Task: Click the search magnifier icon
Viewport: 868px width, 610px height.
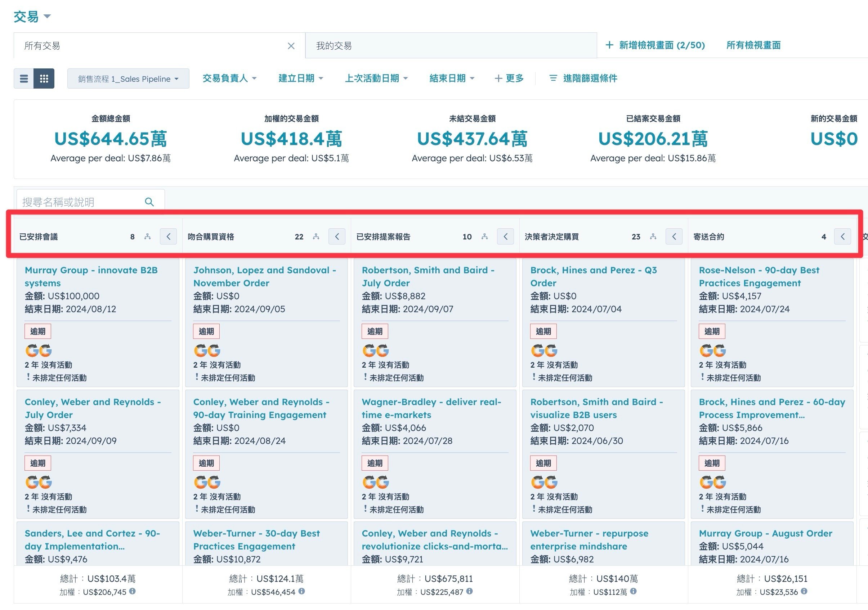Action: click(x=149, y=202)
